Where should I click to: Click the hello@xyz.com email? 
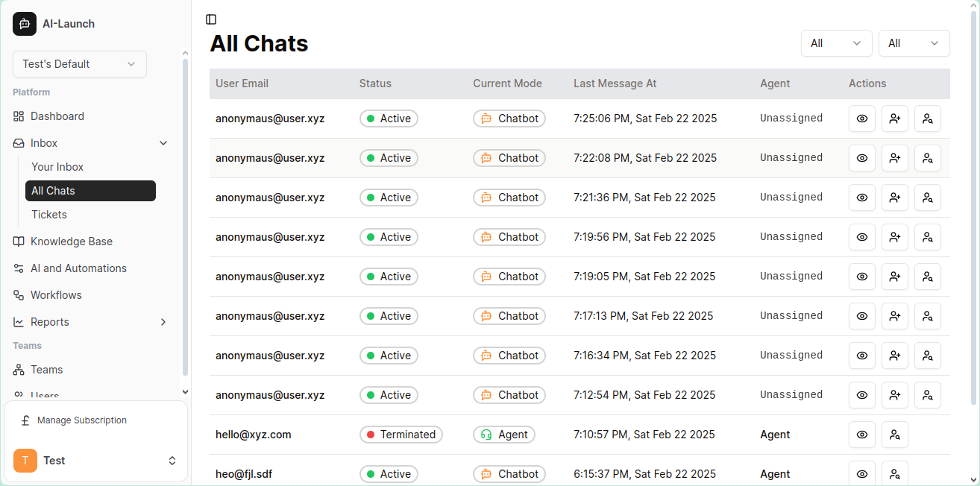pyautogui.click(x=254, y=435)
